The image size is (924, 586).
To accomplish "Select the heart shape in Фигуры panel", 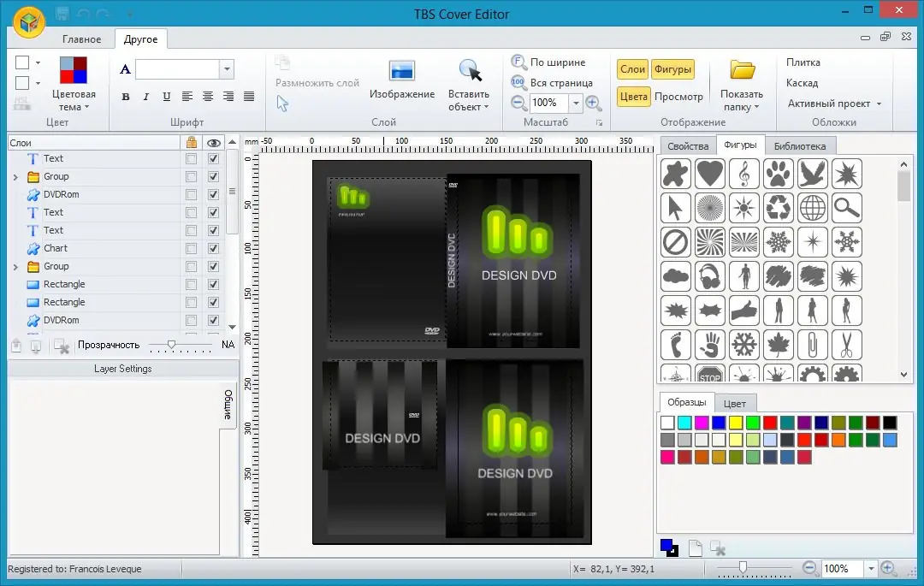I will [x=709, y=174].
